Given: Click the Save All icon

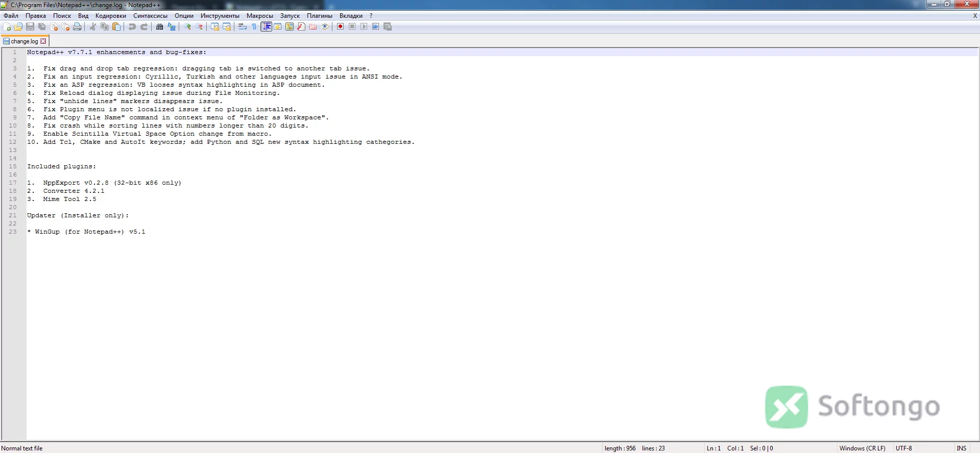Looking at the screenshot, I should (x=42, y=27).
